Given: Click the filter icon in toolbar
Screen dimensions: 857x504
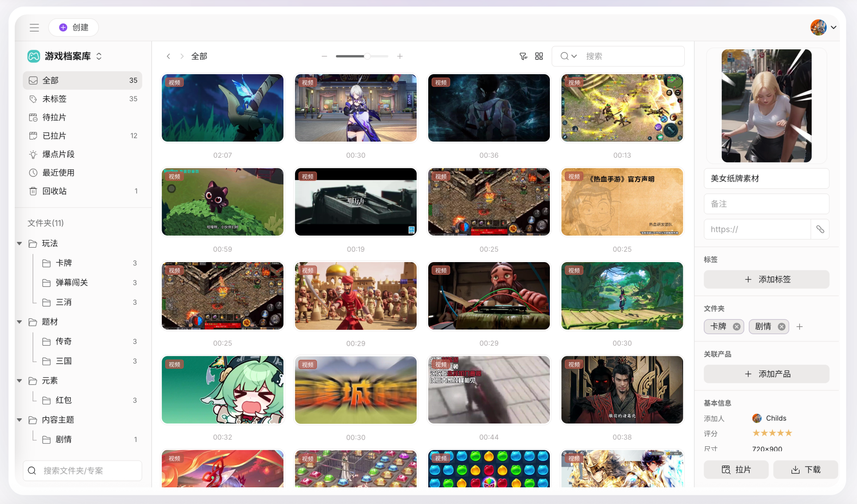Looking at the screenshot, I should pyautogui.click(x=523, y=56).
